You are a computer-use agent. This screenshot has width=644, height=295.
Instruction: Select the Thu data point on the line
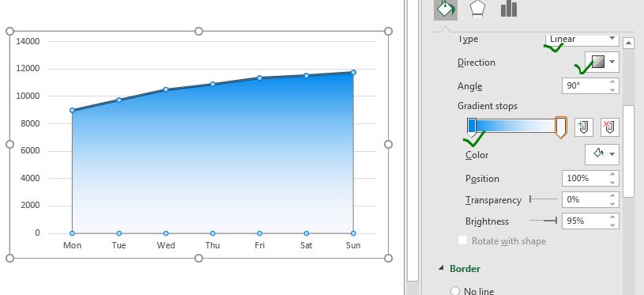(x=213, y=84)
